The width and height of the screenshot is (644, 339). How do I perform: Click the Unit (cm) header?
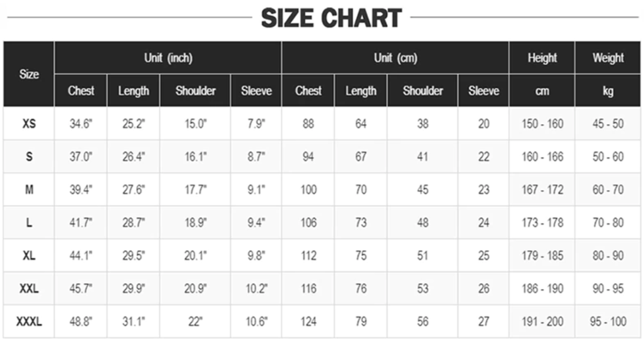(x=395, y=58)
